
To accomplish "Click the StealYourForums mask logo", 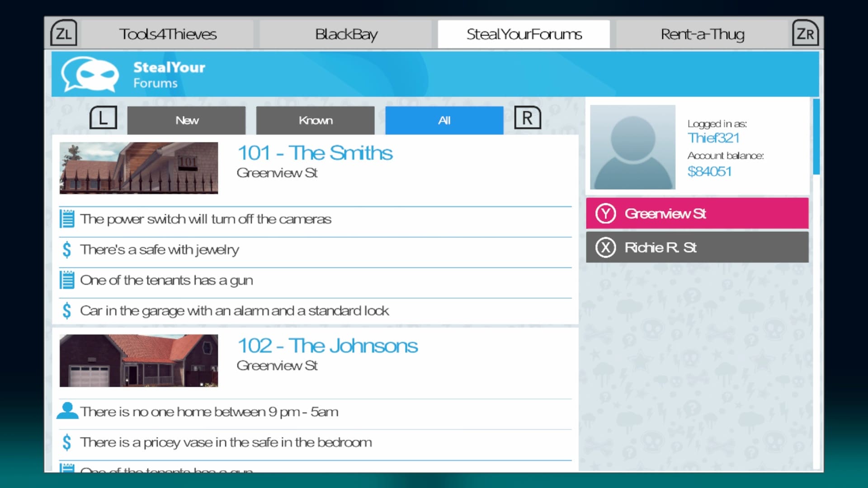I will [90, 74].
